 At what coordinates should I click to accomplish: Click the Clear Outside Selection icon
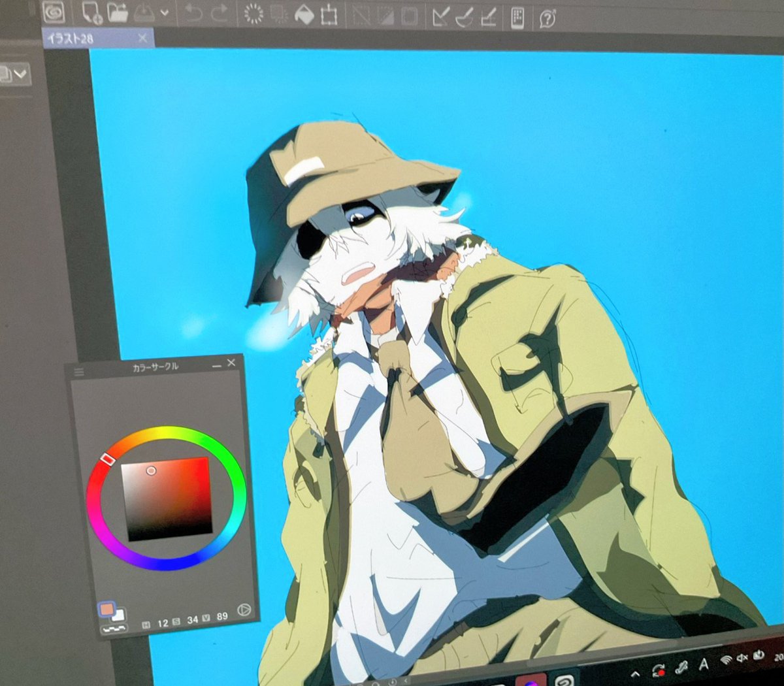[279, 15]
